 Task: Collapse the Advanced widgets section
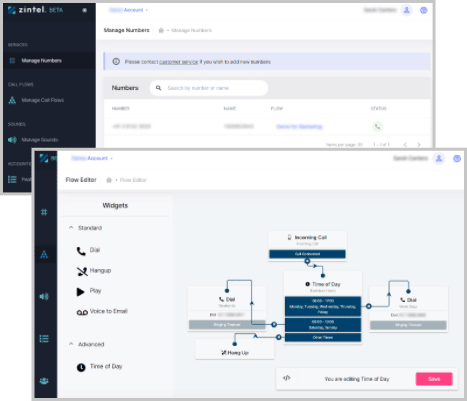tap(71, 344)
